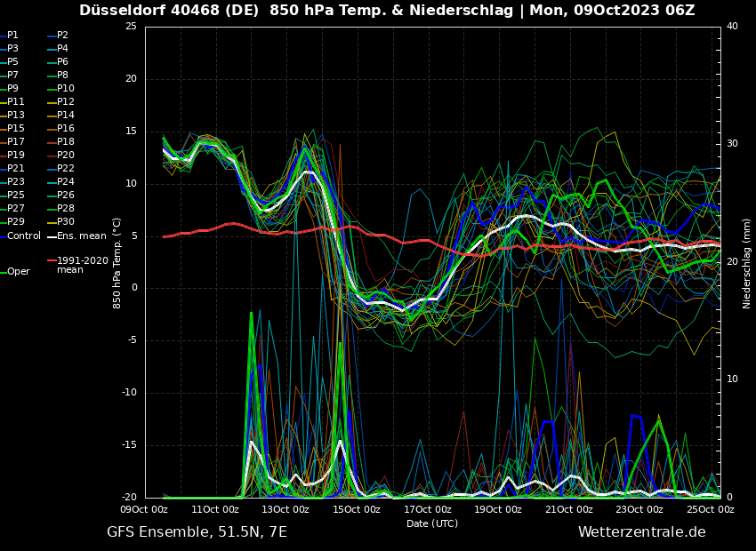The image size is (756, 551).
Task: Select the P2 member in the legend
Action: 62,35
